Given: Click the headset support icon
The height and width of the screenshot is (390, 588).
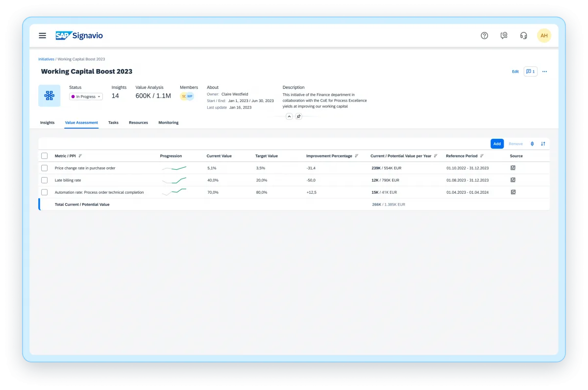Looking at the screenshot, I should pos(523,35).
